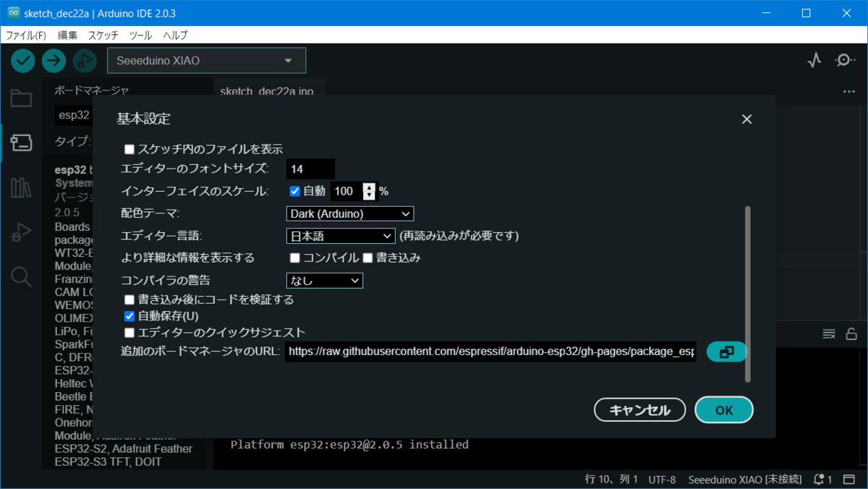
Task: Click the Upload arrow button
Action: pyautogui.click(x=54, y=61)
